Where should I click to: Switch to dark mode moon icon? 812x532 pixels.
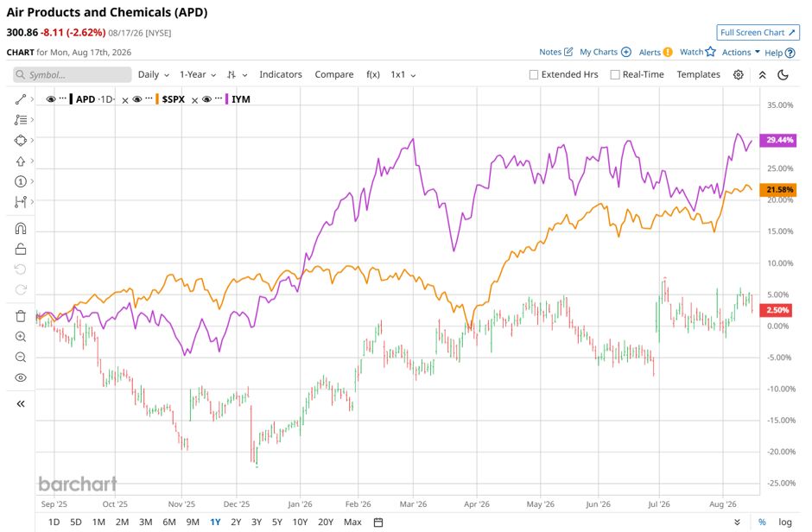(x=783, y=74)
